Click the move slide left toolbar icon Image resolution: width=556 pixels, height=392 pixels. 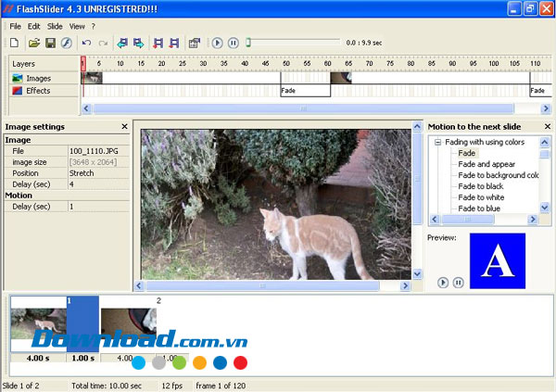coord(122,43)
